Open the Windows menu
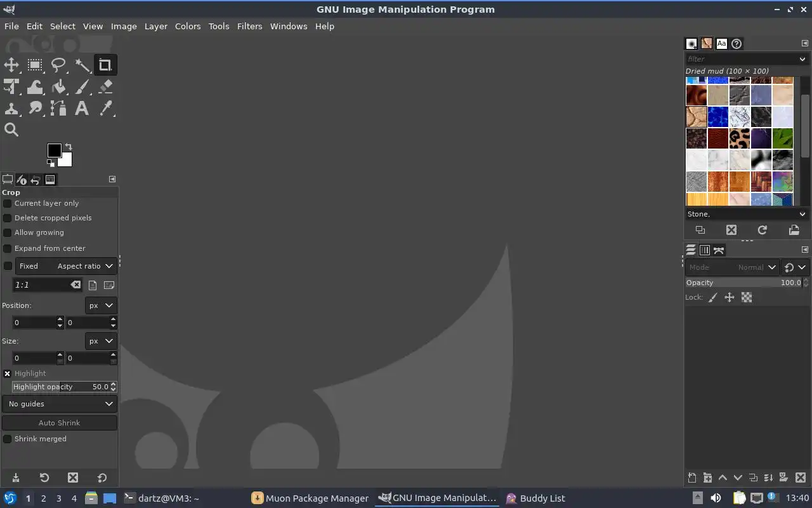Viewport: 812px width, 508px height. tap(289, 26)
